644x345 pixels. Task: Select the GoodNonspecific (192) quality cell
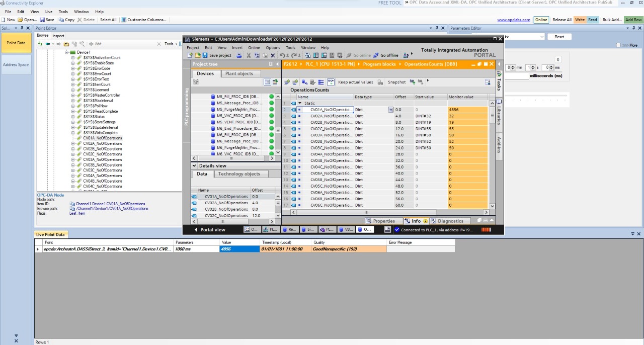(349, 249)
